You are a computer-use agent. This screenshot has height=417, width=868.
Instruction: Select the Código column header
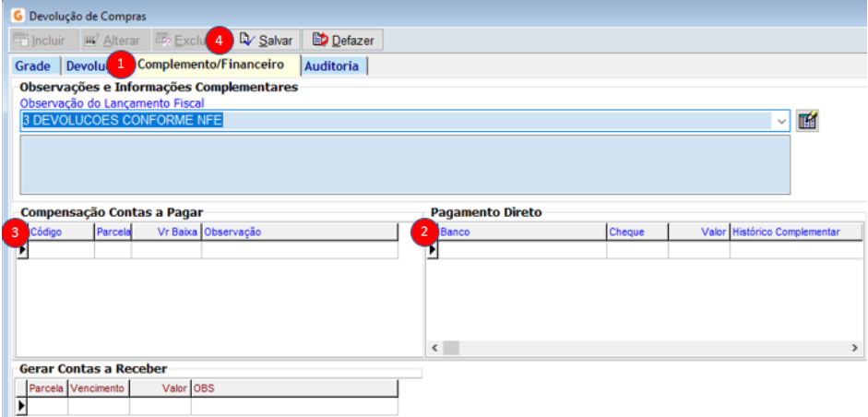click(x=61, y=232)
